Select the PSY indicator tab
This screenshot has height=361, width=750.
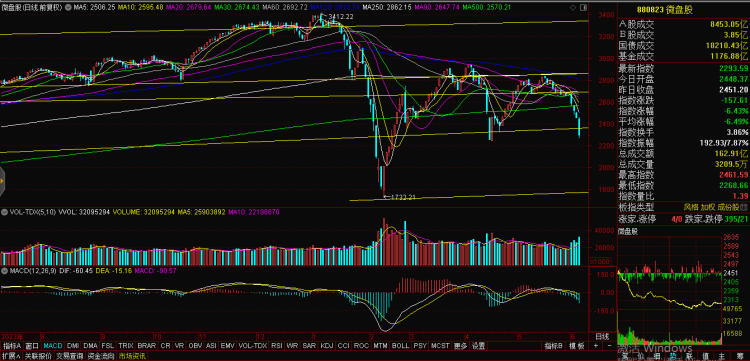(420, 345)
